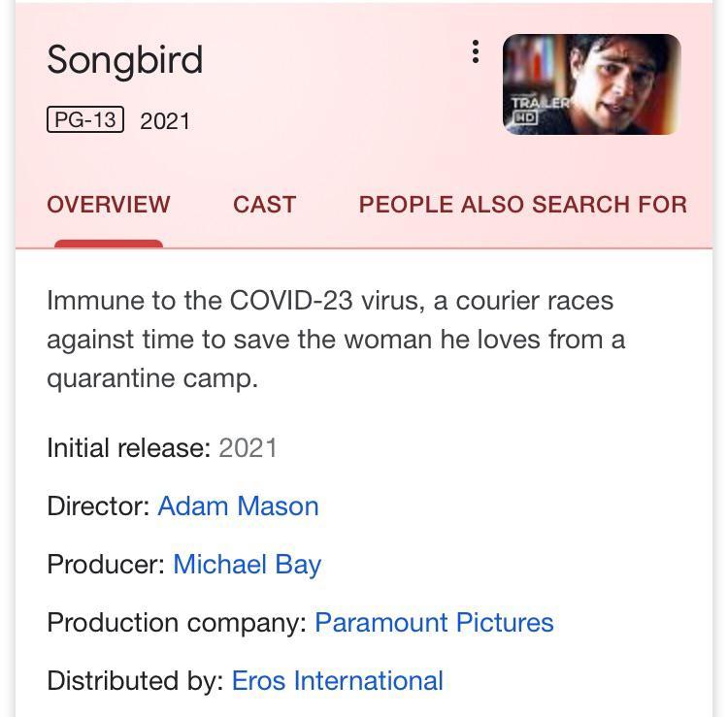Click the "Initial release:" label

128,447
